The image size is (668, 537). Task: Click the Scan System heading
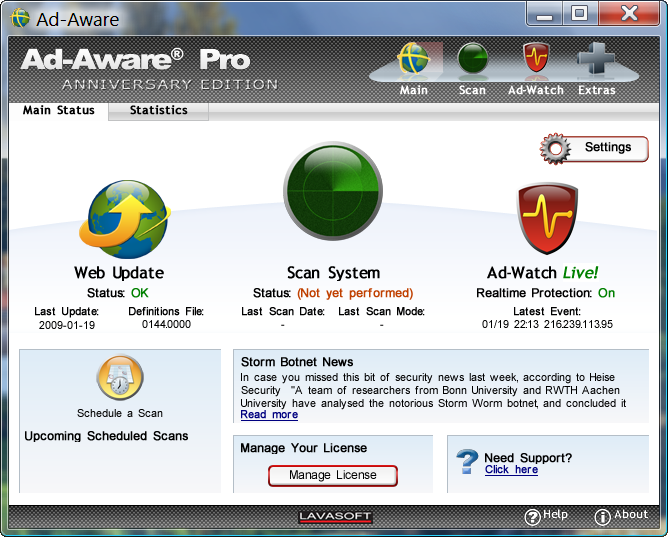coord(334,273)
